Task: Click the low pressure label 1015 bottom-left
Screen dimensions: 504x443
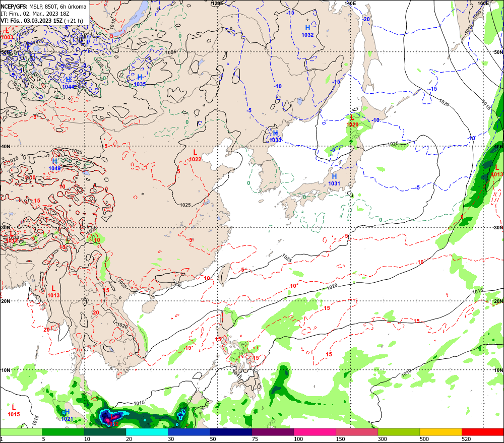Action: [14, 414]
